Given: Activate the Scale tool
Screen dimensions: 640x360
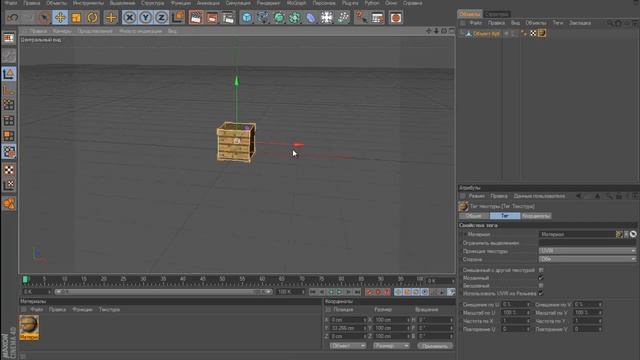Looking at the screenshot, I should 76,18.
